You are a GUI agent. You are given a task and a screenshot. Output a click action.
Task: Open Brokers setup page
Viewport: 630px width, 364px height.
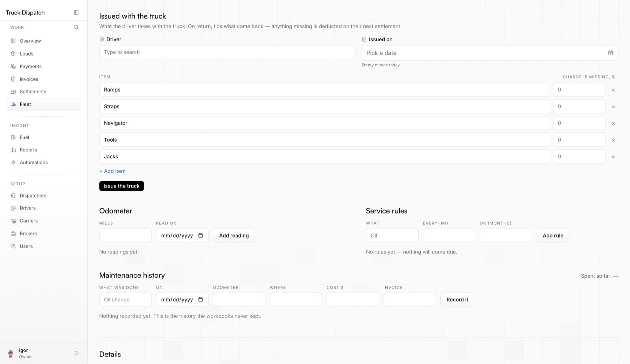(x=43, y=233)
